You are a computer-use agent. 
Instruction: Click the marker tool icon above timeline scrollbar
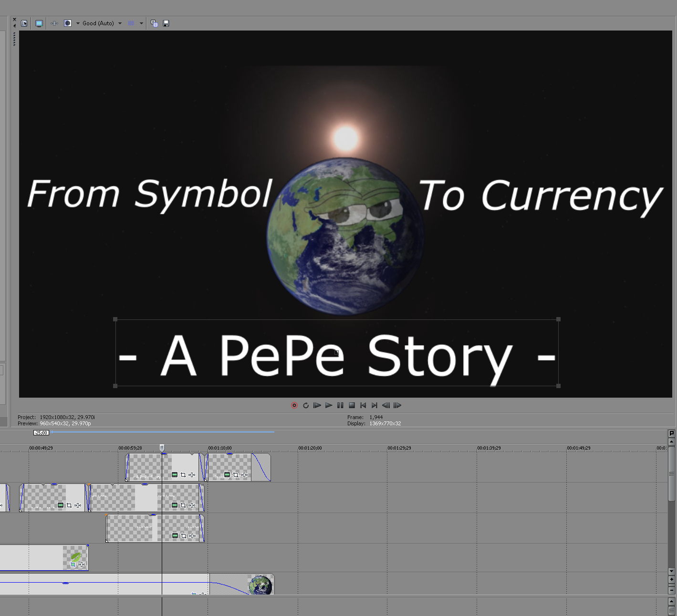[672, 433]
